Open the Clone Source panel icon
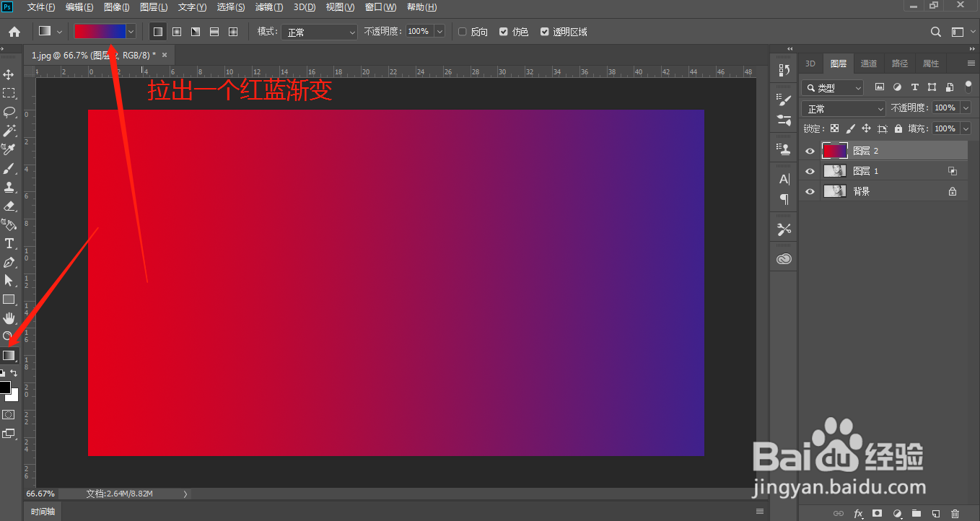The image size is (980, 521). [784, 148]
